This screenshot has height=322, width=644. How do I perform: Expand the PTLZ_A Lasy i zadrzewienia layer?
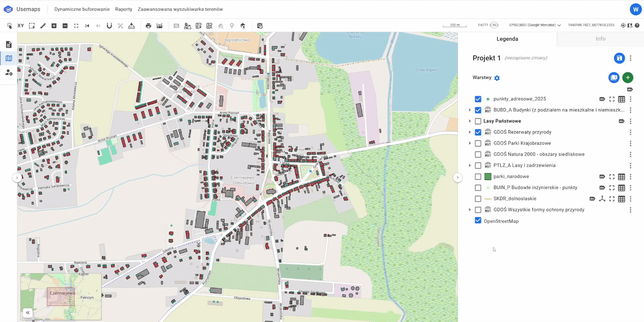point(470,166)
